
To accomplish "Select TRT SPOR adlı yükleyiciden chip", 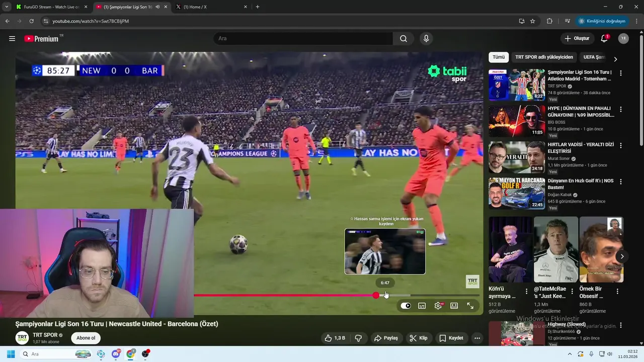I will pos(544,57).
